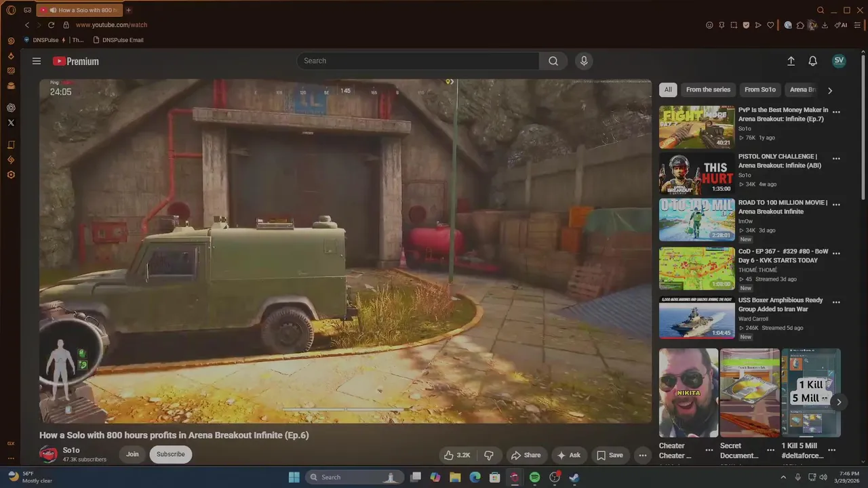868x488 pixels.
Task: Select the From the series chip
Action: 708,89
